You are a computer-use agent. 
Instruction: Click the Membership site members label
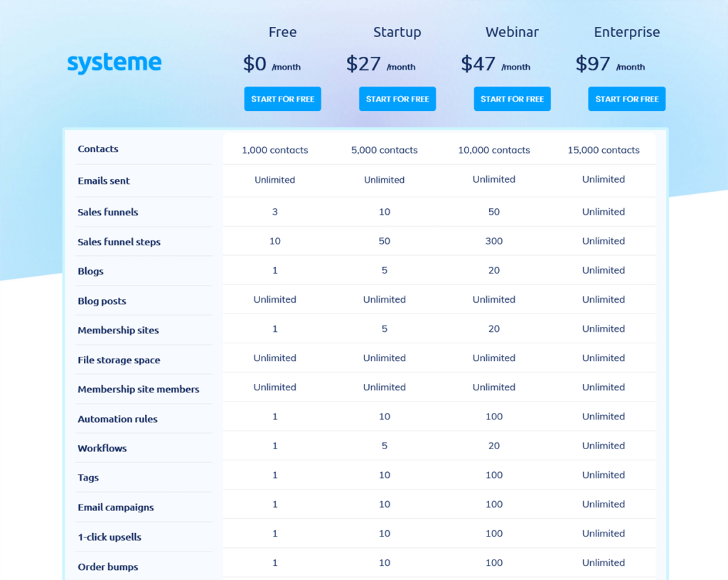pos(139,390)
